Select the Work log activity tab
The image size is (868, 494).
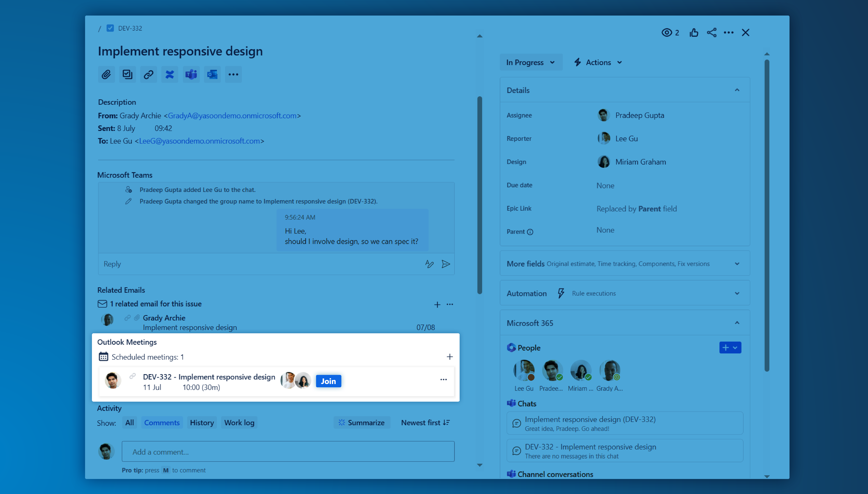tap(239, 422)
